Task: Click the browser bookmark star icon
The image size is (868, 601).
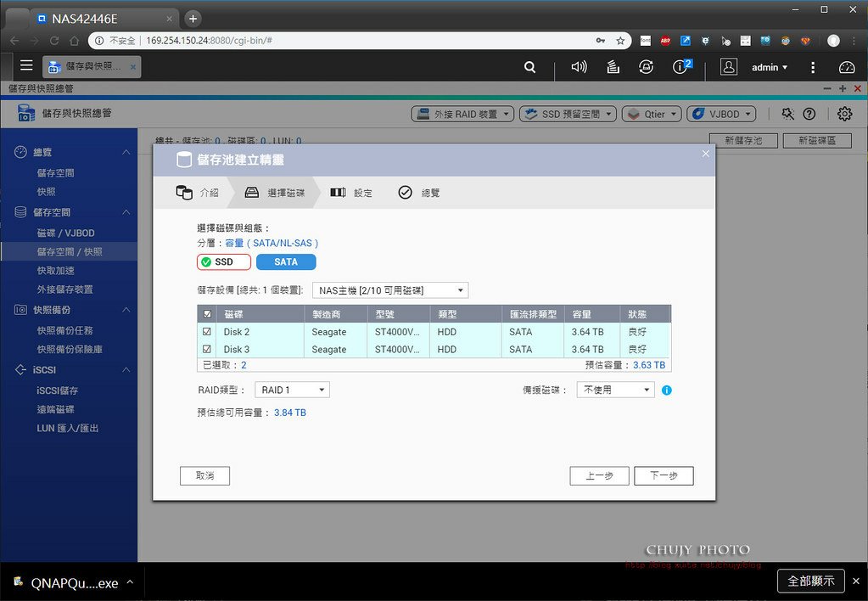Action: point(620,41)
